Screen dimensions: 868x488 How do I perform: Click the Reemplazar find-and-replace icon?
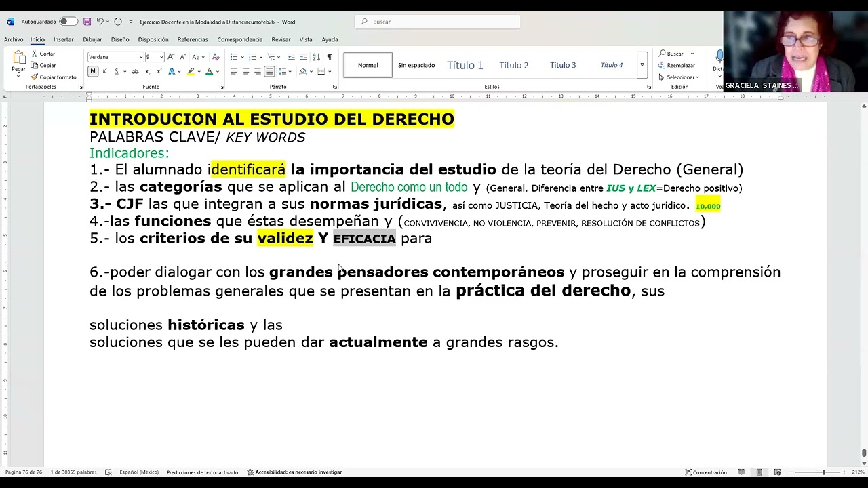click(661, 65)
